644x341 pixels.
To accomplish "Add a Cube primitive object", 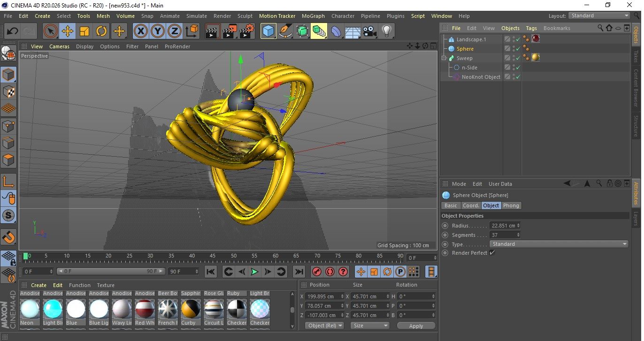I will [x=268, y=31].
